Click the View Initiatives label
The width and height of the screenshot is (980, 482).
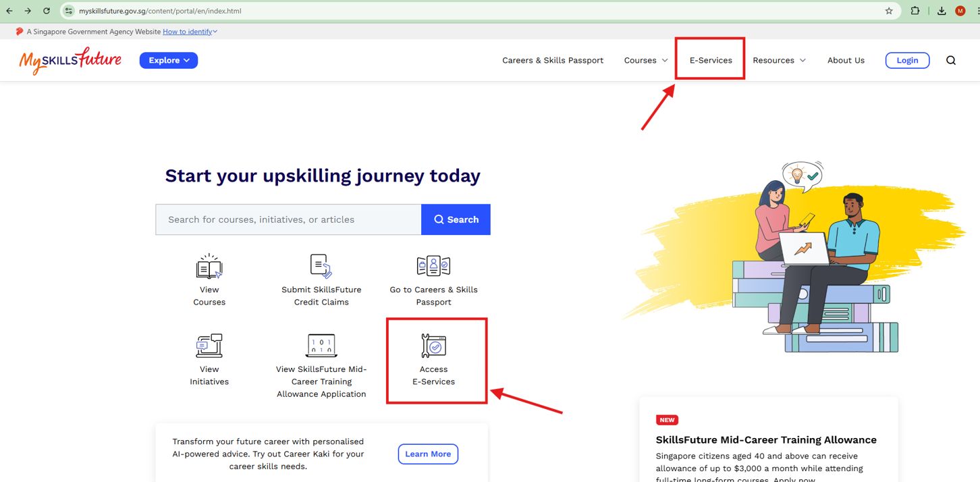click(x=209, y=375)
